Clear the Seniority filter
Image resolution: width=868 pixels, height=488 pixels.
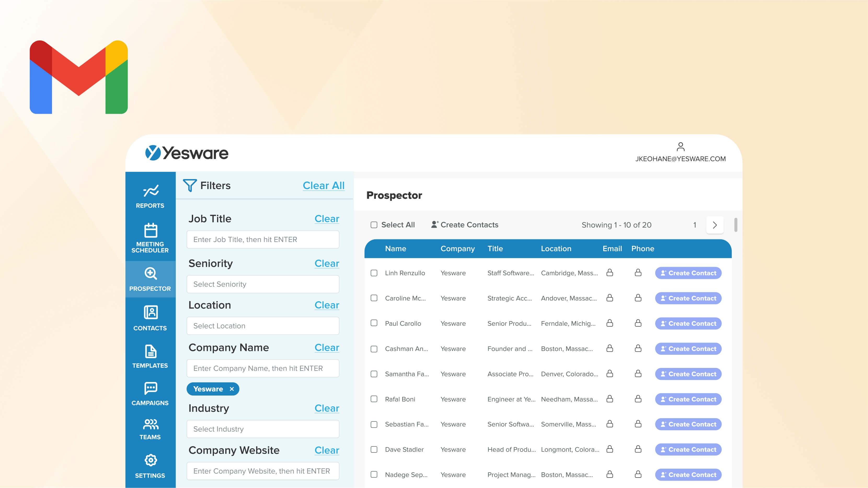[x=327, y=263]
